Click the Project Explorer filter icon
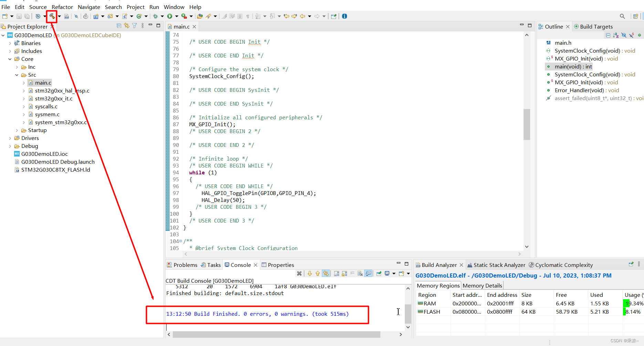Viewport: 644px width, 346px height. (x=135, y=26)
